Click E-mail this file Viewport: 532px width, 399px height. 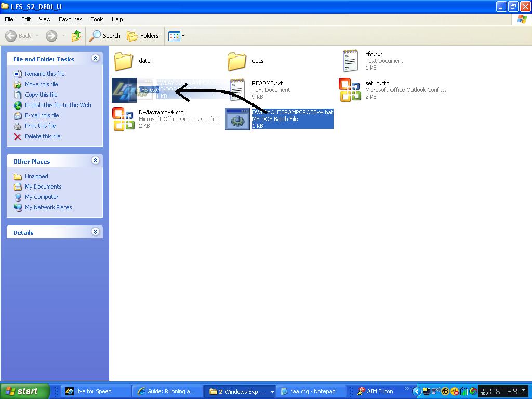coord(42,115)
